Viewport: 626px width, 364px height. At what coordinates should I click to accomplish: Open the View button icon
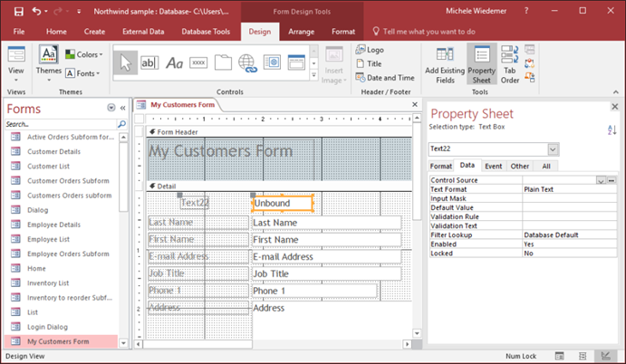(x=16, y=54)
